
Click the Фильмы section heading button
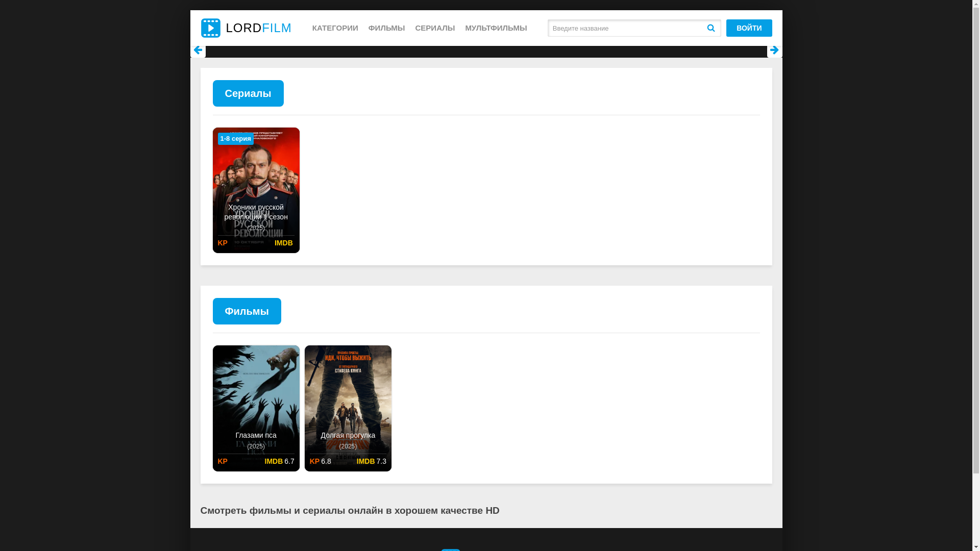pos(247,311)
